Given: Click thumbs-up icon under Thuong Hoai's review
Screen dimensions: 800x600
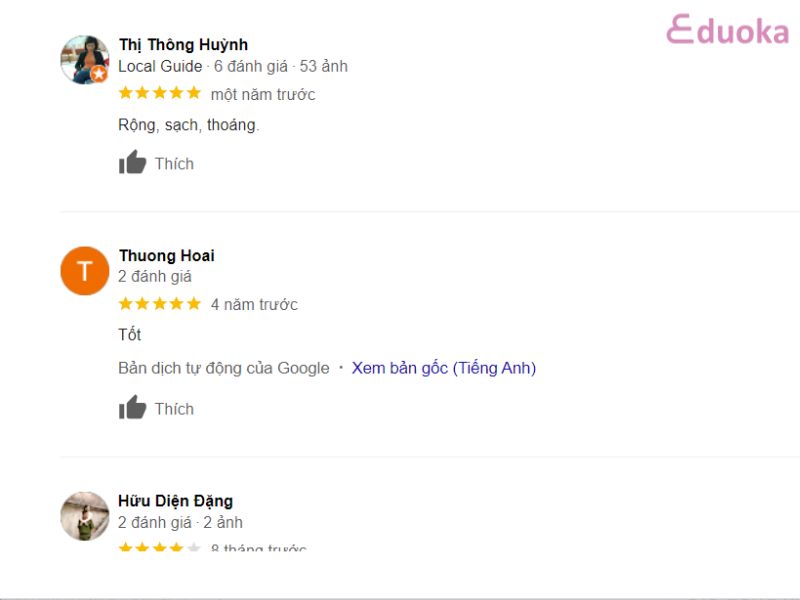Looking at the screenshot, I should tap(132, 408).
